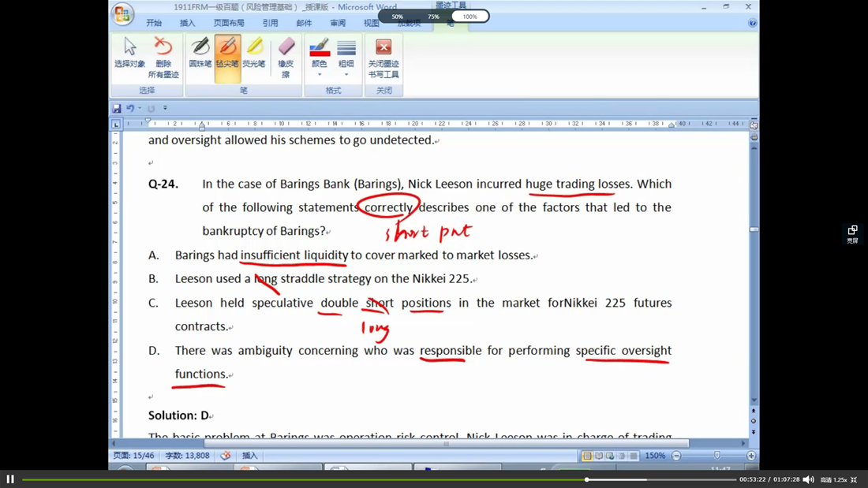
Task: Click the zoom out minus button
Action: pyautogui.click(x=676, y=456)
